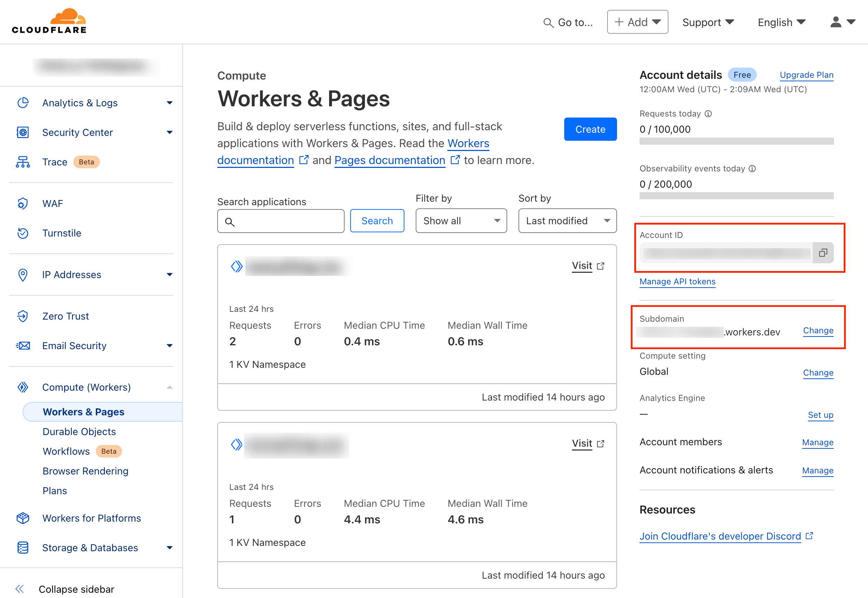This screenshot has height=598, width=868.
Task: Click the Storage & Databases icon
Action: tap(23, 547)
